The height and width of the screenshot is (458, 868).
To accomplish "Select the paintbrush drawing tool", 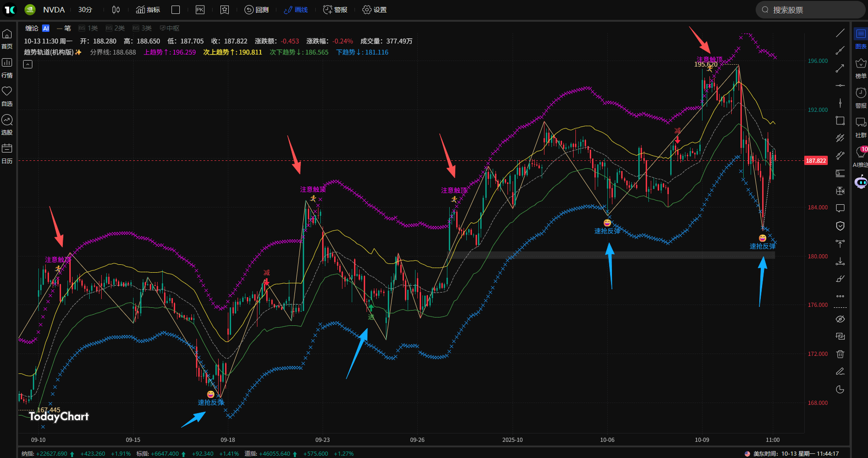I will click(840, 279).
